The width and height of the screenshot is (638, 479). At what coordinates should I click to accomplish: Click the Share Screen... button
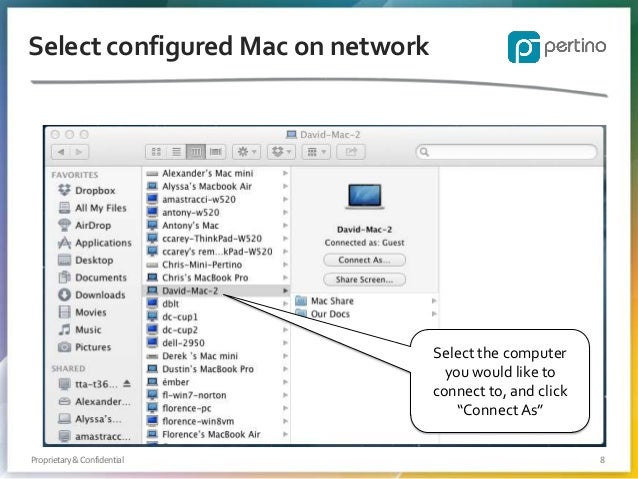[x=364, y=280]
